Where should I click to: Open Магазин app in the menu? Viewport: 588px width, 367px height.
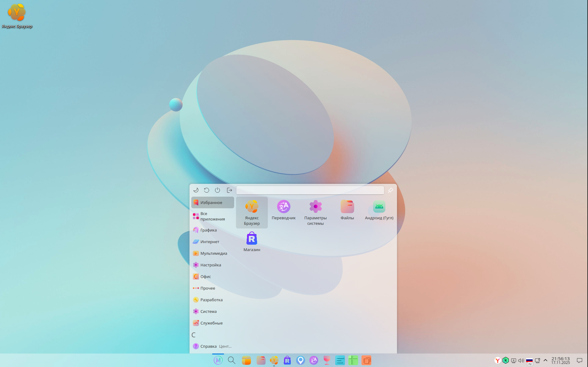252,242
